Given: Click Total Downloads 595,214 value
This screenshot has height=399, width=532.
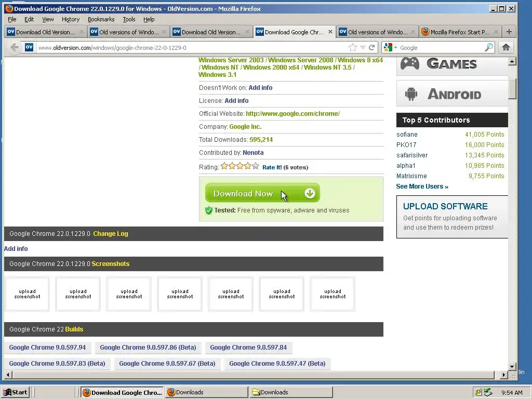Looking at the screenshot, I should [x=261, y=140].
